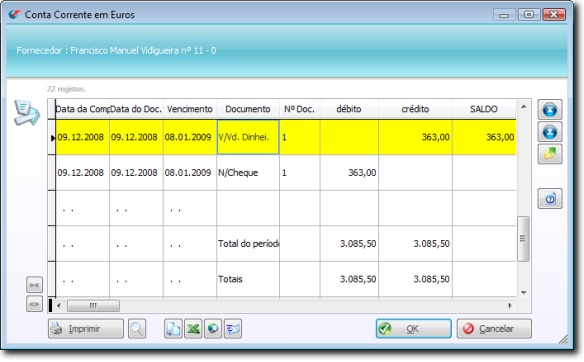
Task: Click the Nº Doc. column header
Action: pos(299,109)
